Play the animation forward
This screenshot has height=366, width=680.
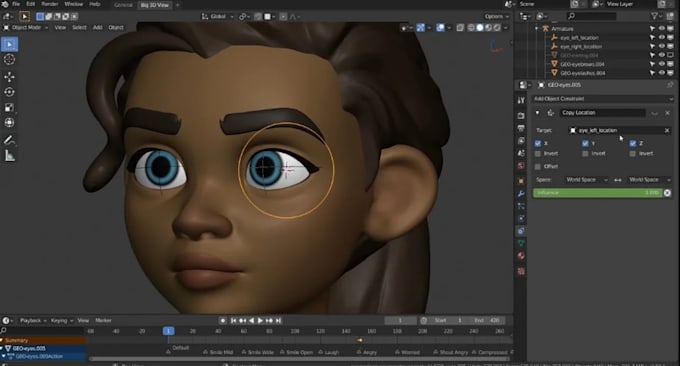(260, 321)
